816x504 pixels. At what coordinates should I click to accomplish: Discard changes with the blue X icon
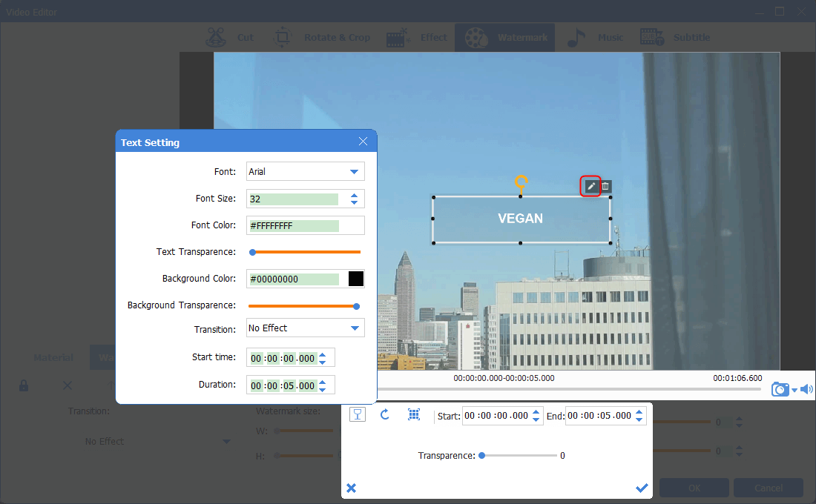[x=352, y=488]
